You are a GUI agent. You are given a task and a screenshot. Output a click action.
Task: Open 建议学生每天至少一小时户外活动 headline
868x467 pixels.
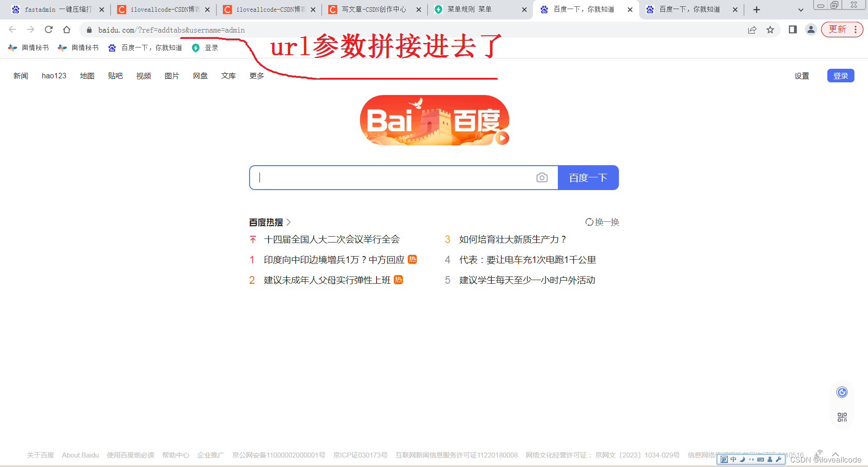[x=527, y=280]
